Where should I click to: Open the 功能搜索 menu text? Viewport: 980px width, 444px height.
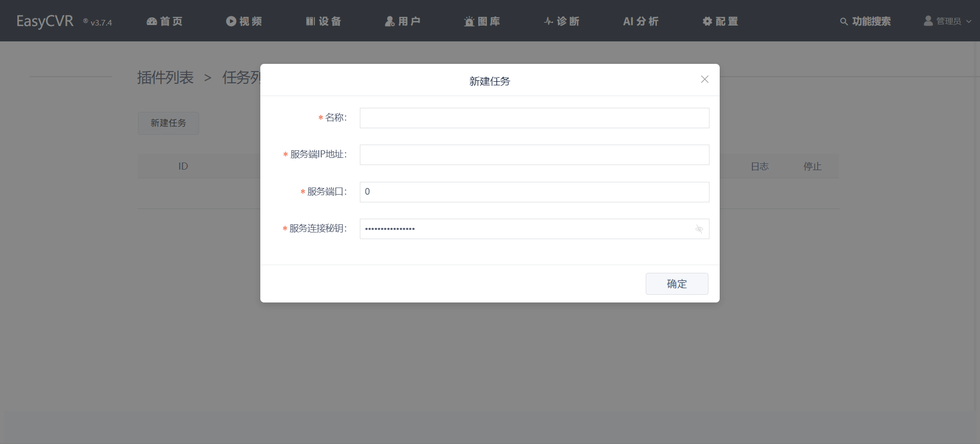click(x=871, y=21)
